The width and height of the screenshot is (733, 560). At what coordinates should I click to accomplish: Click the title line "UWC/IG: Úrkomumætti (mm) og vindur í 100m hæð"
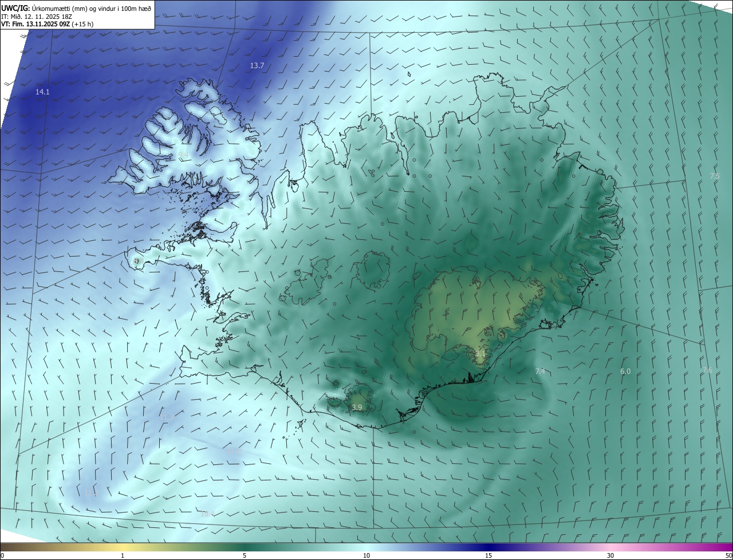click(x=76, y=8)
